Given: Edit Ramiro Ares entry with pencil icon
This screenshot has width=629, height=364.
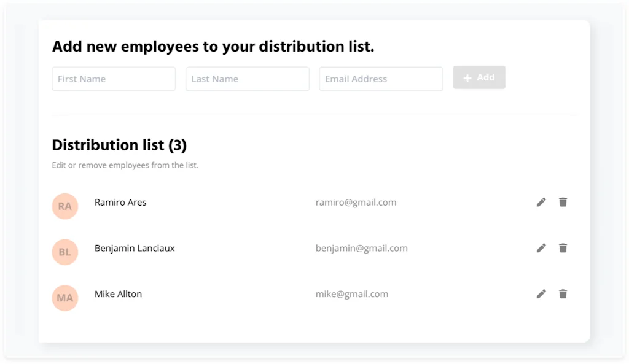Looking at the screenshot, I should [541, 202].
